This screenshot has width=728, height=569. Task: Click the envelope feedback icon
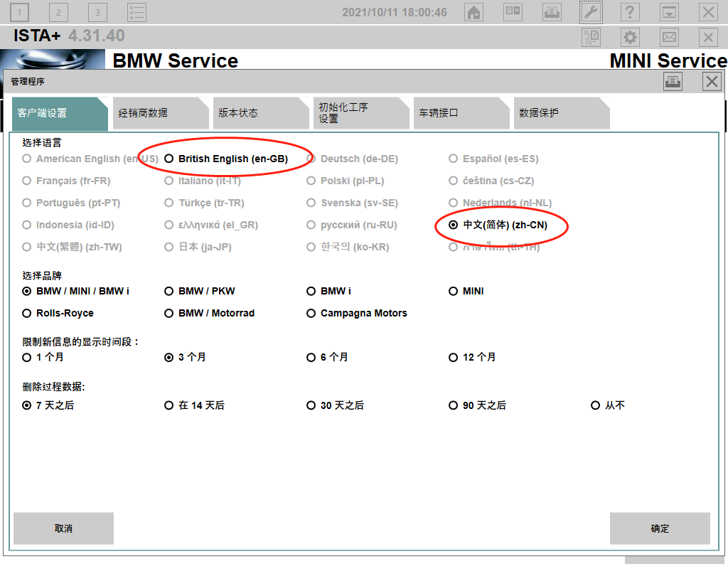669,37
